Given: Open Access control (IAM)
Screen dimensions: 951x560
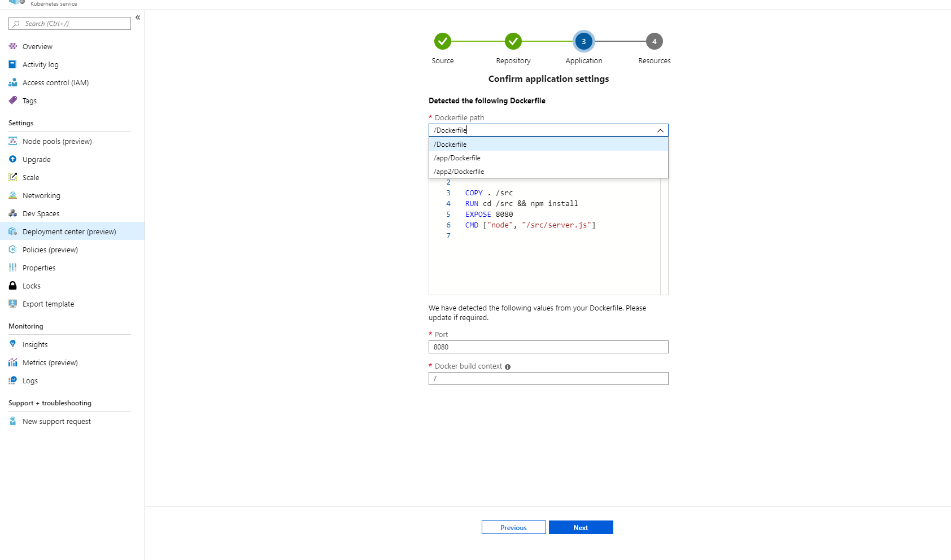Looking at the screenshot, I should (12, 82).
